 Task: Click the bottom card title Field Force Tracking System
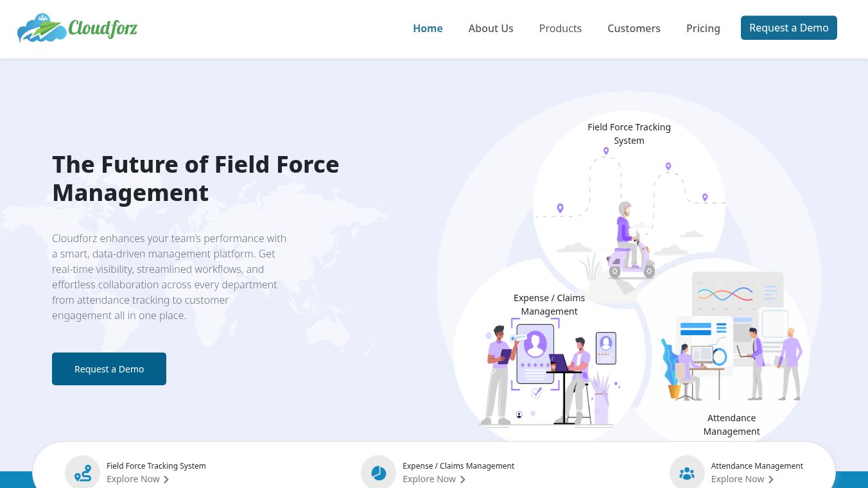click(156, 466)
